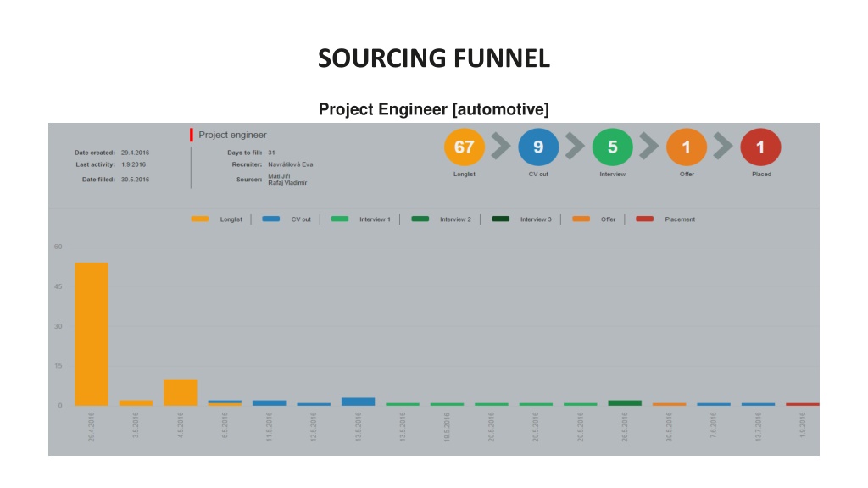868x488 pixels.
Task: Toggle the Interview 1 legend entry
Action: point(360,219)
